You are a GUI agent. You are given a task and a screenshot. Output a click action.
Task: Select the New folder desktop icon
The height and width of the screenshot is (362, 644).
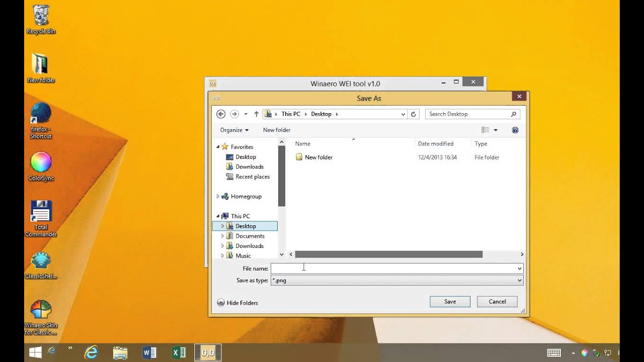click(41, 68)
